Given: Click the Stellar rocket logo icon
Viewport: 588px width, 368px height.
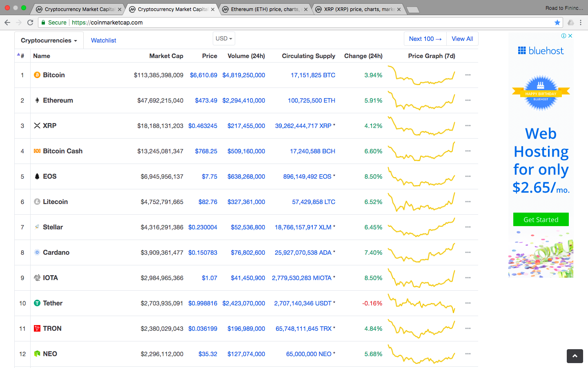Looking at the screenshot, I should click(37, 227).
